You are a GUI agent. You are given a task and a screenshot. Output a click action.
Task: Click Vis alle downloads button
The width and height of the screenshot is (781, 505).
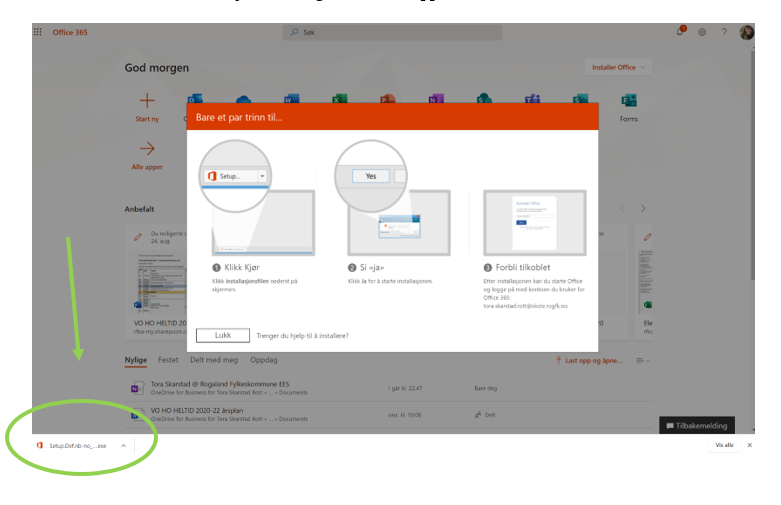(724, 445)
